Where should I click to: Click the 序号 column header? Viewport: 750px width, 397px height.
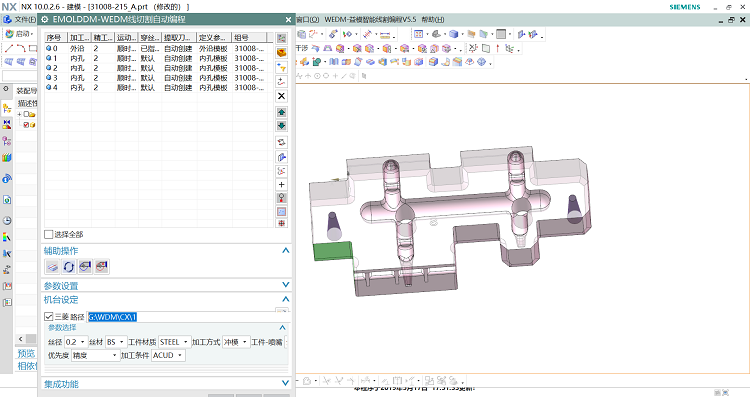point(56,37)
